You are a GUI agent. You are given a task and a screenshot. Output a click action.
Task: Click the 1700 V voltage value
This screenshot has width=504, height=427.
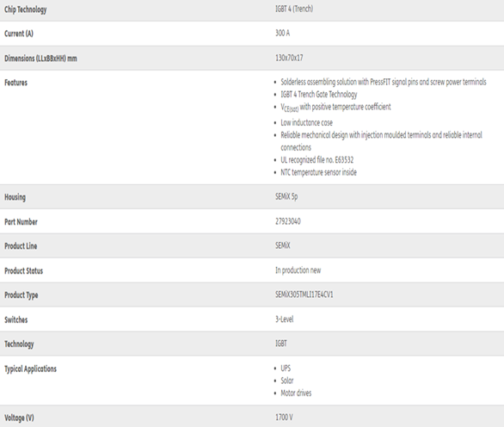tap(284, 418)
